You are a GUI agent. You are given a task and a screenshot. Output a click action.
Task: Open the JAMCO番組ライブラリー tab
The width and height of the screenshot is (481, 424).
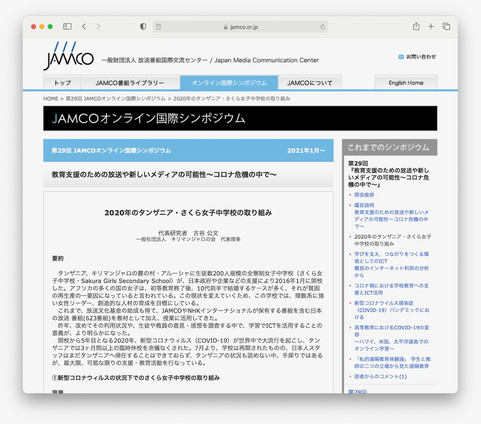(x=130, y=83)
